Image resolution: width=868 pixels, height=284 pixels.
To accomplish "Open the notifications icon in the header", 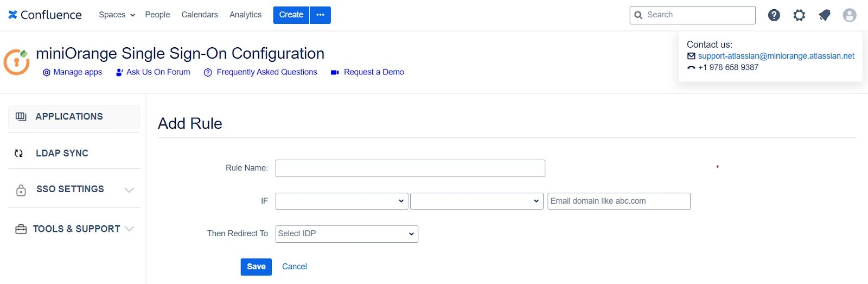I will (825, 15).
